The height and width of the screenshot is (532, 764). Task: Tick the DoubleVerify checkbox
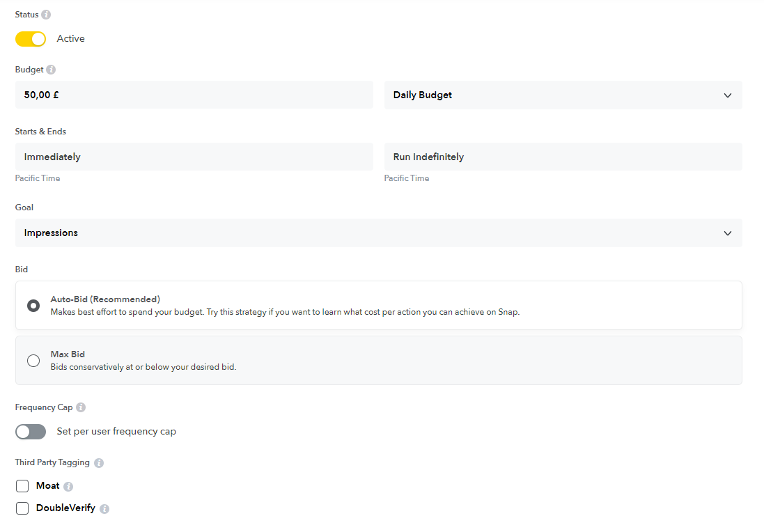22,508
